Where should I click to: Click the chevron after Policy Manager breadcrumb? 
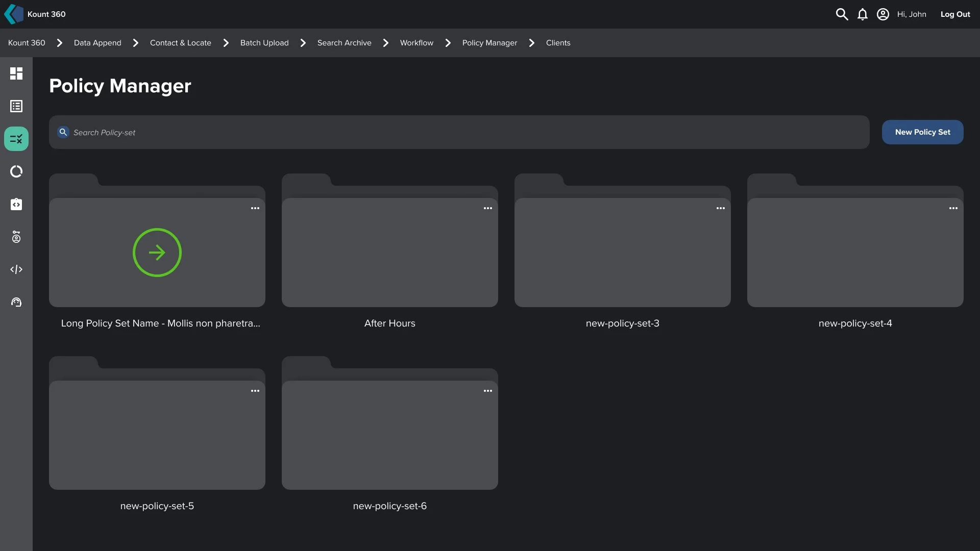(x=532, y=43)
